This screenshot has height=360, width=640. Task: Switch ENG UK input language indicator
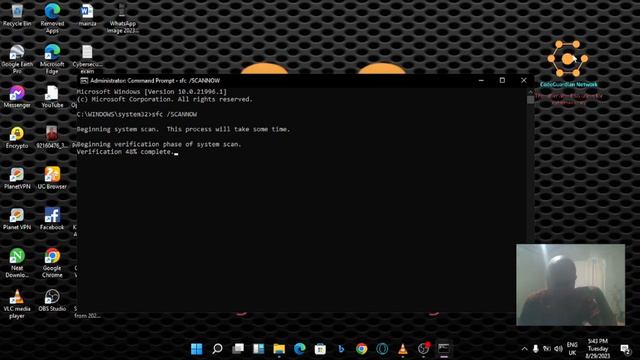[x=572, y=349]
